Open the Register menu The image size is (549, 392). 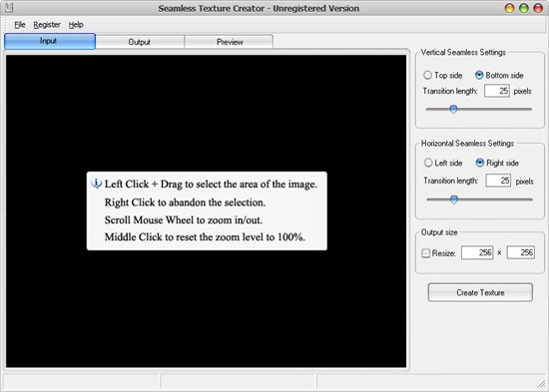pyautogui.click(x=47, y=25)
